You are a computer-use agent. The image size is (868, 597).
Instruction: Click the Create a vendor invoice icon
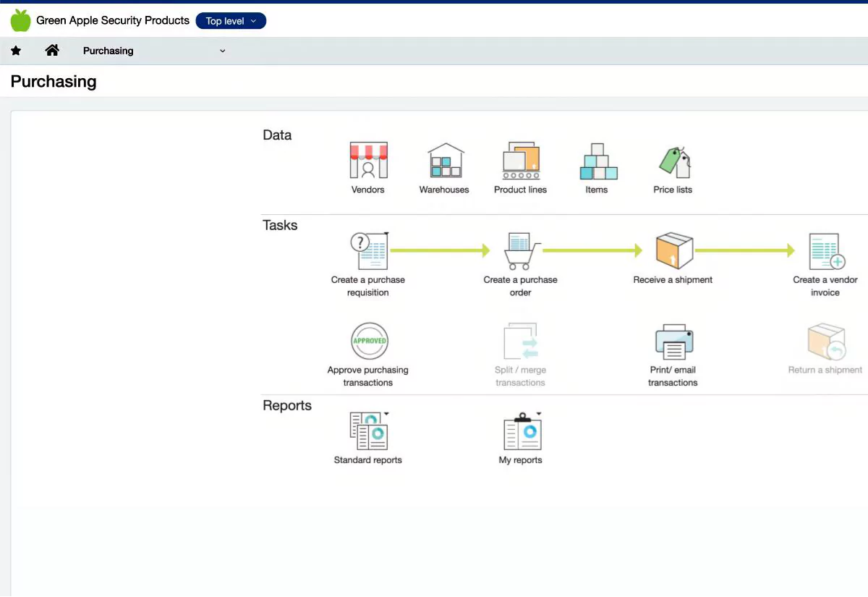(825, 251)
